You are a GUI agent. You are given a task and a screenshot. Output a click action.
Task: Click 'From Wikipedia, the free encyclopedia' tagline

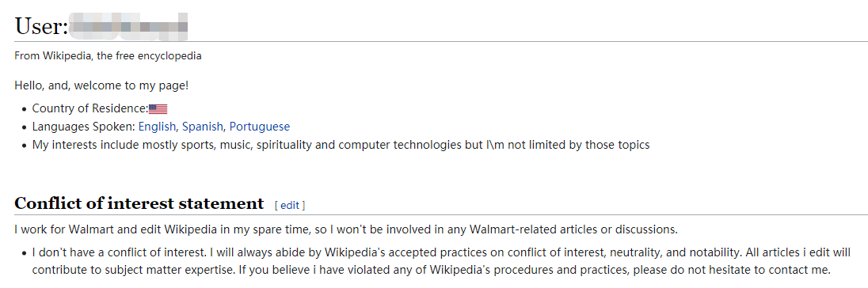click(x=108, y=56)
